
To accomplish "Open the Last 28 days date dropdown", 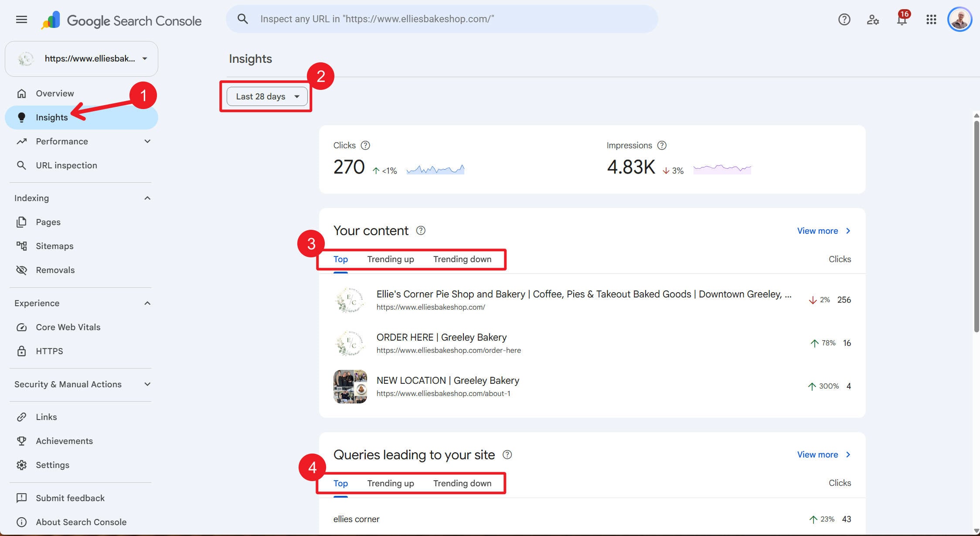I will (267, 96).
